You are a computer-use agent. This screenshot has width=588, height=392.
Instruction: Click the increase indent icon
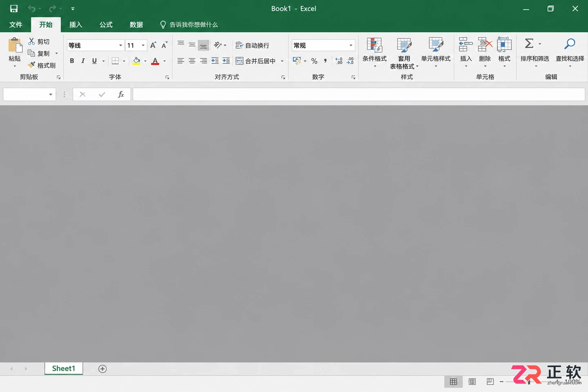pyautogui.click(x=226, y=61)
